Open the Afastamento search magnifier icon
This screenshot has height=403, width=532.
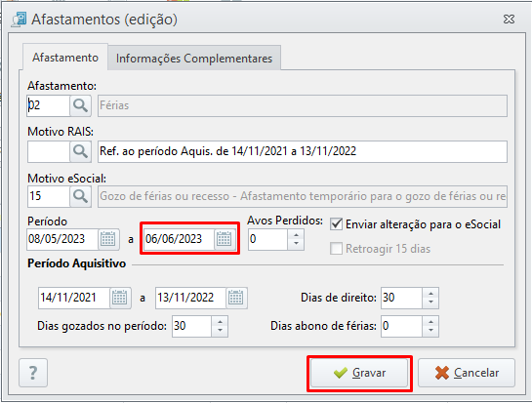[80, 105]
